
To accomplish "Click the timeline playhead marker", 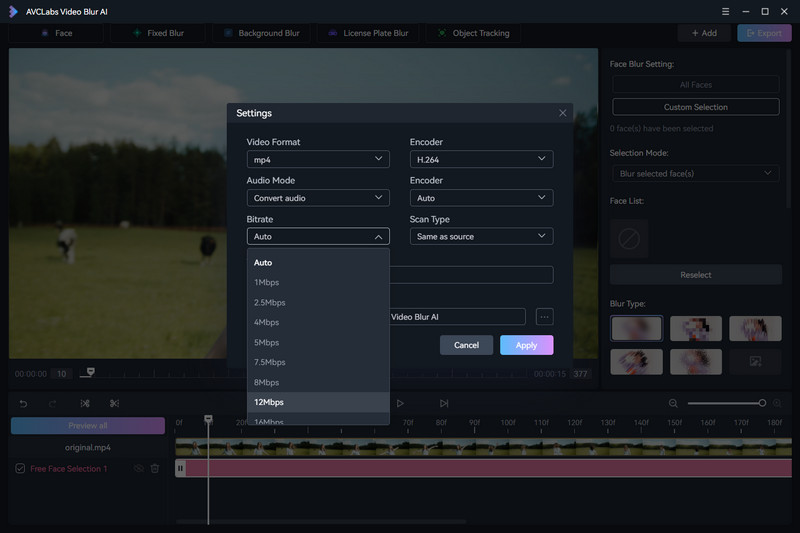I will (208, 419).
